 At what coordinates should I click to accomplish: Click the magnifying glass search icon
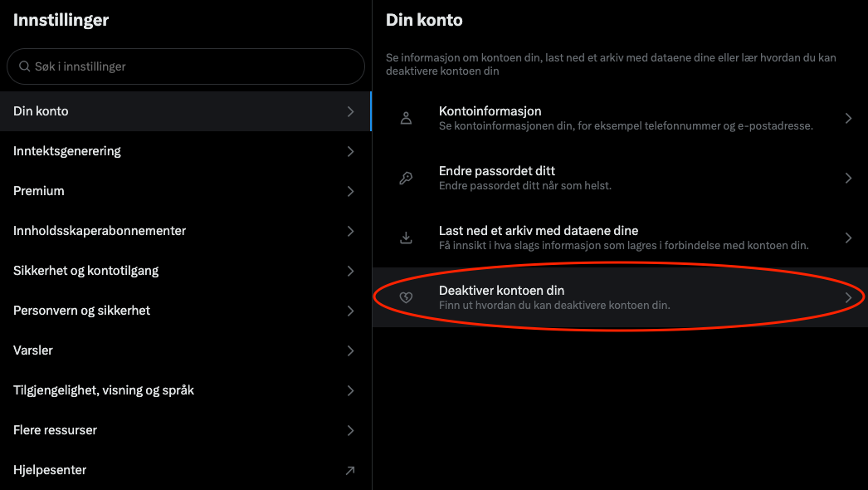(x=25, y=66)
